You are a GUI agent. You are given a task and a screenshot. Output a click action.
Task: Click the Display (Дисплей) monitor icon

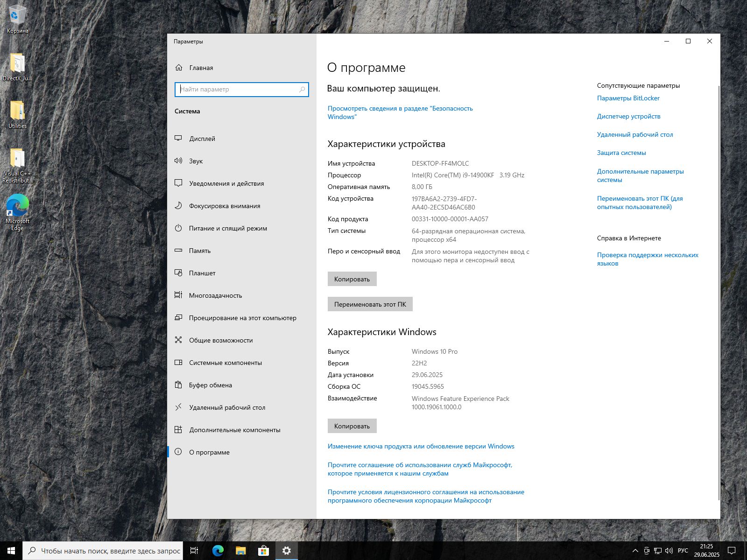178,139
